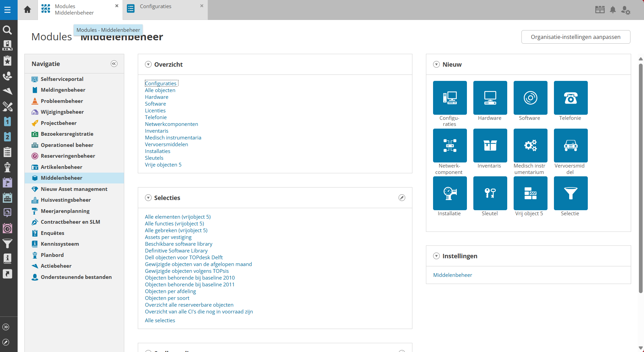644x352 pixels.
Task: Collapse the Nieuw section
Action: (436, 64)
